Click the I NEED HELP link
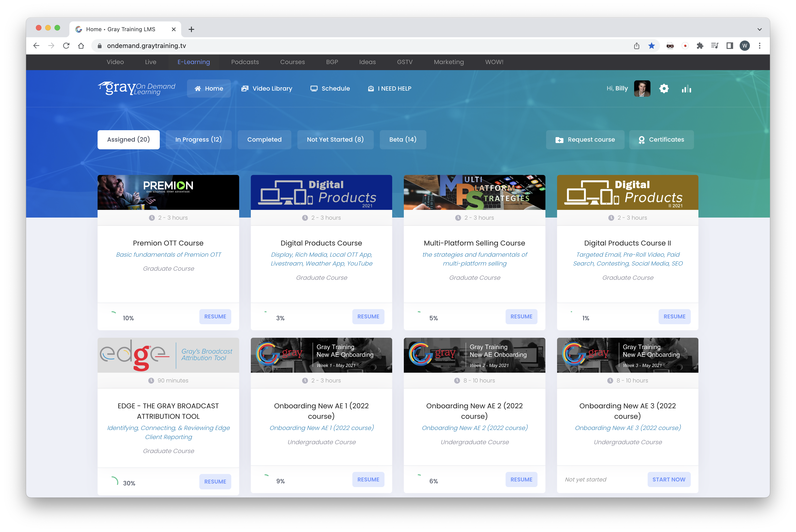 click(x=390, y=89)
